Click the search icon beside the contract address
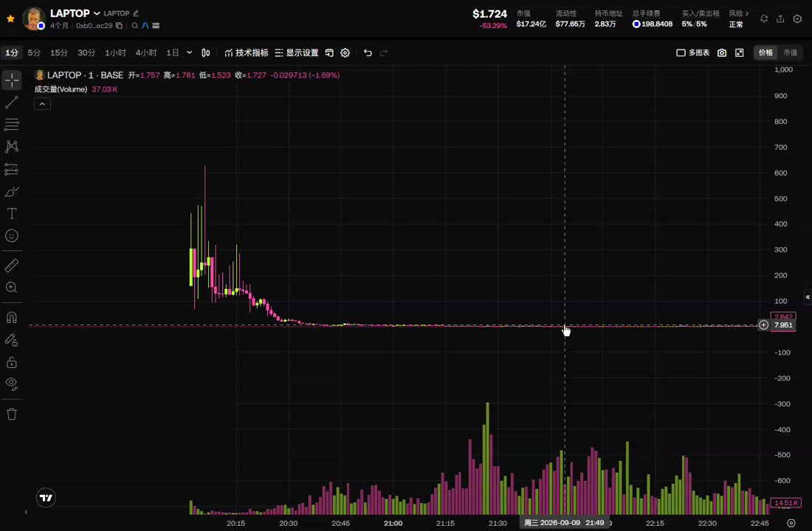812x531 pixels. coord(134,25)
